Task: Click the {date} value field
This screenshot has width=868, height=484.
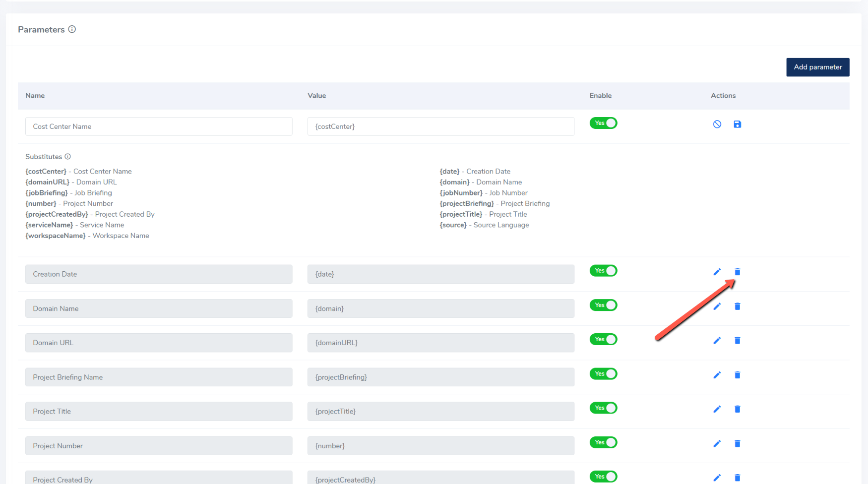Action: [x=441, y=274]
